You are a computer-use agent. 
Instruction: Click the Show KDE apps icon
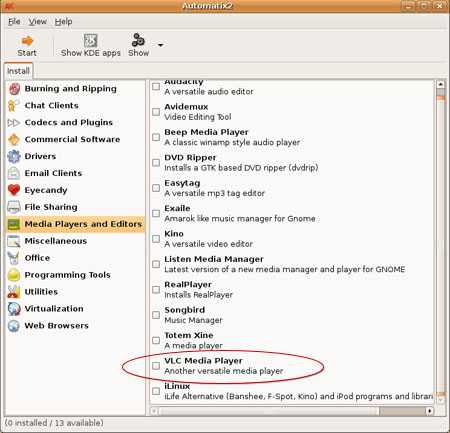pyautogui.click(x=90, y=41)
